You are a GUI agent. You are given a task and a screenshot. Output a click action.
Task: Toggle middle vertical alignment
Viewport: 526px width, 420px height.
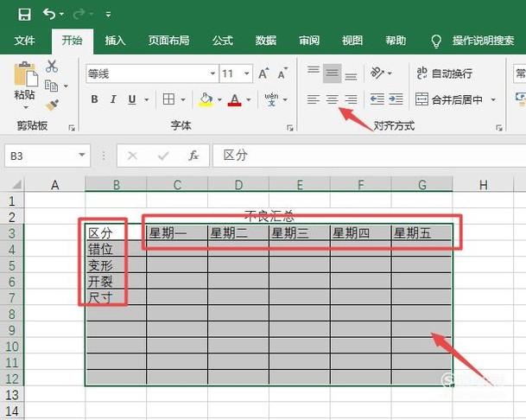coord(333,73)
